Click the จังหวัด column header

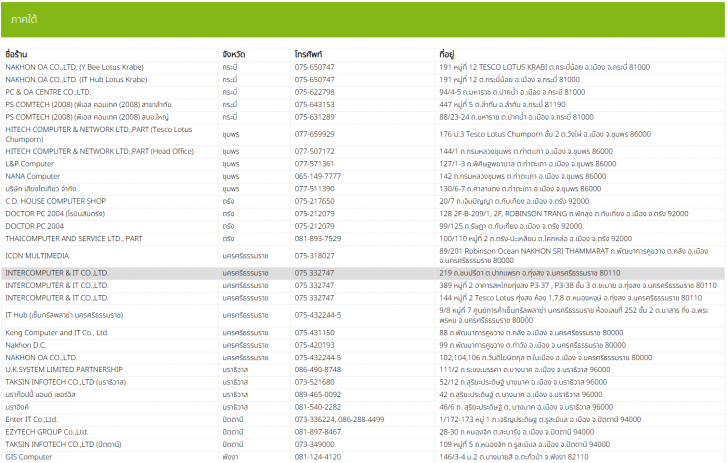click(x=234, y=54)
